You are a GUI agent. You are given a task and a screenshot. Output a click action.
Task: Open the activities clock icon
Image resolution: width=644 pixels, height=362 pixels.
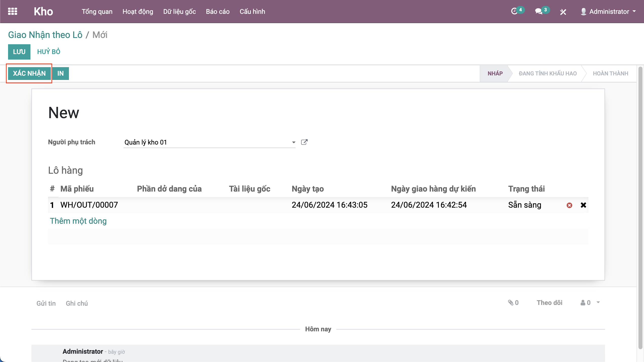514,11
